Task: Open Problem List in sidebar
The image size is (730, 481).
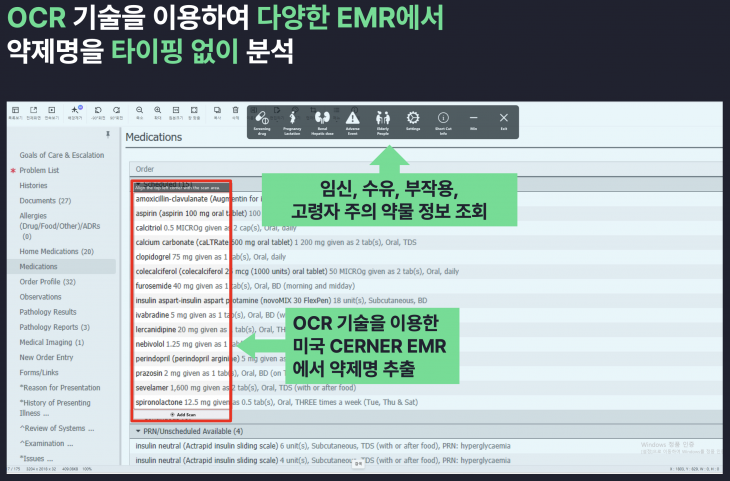Action: [x=39, y=170]
